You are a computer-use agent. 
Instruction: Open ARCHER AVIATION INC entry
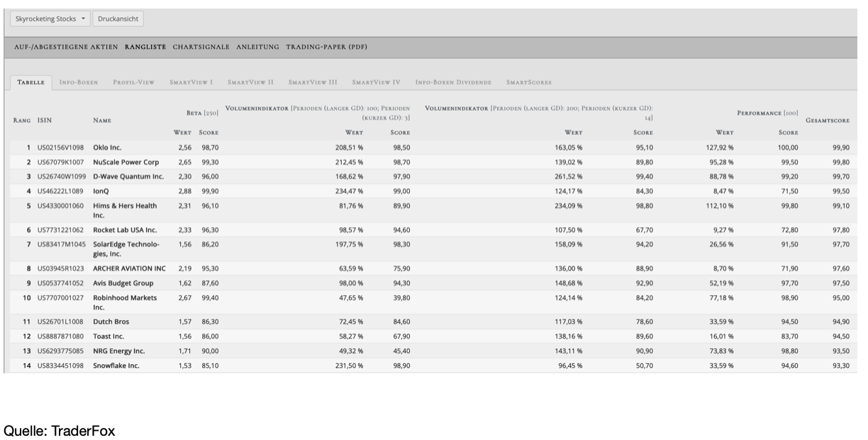[129, 268]
